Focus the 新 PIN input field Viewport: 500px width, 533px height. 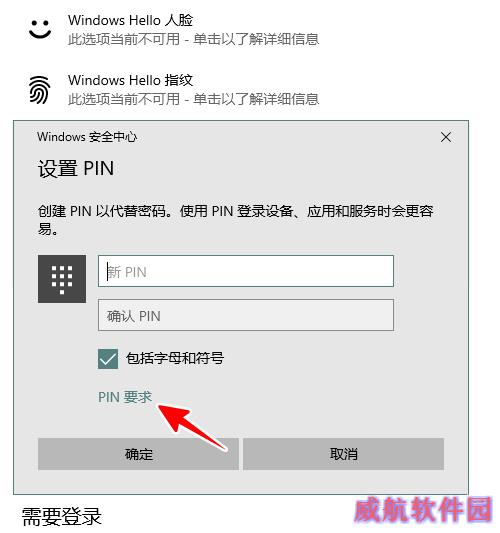246,271
